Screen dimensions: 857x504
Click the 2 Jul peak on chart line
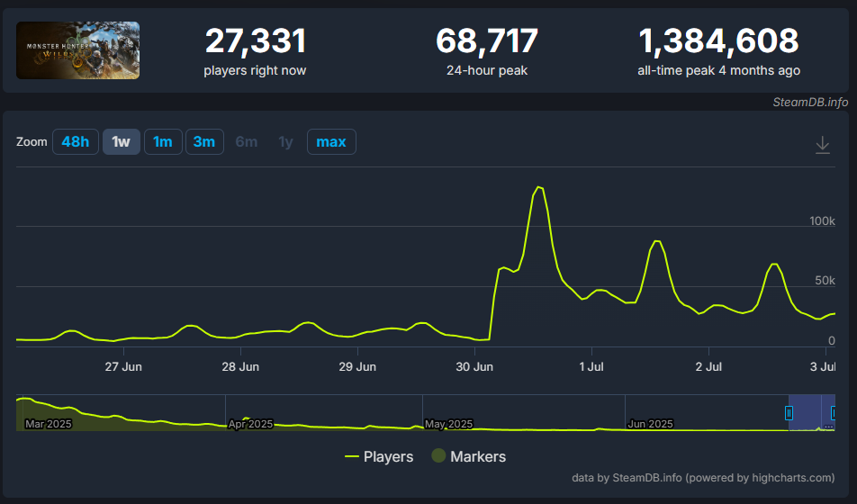tap(774, 264)
